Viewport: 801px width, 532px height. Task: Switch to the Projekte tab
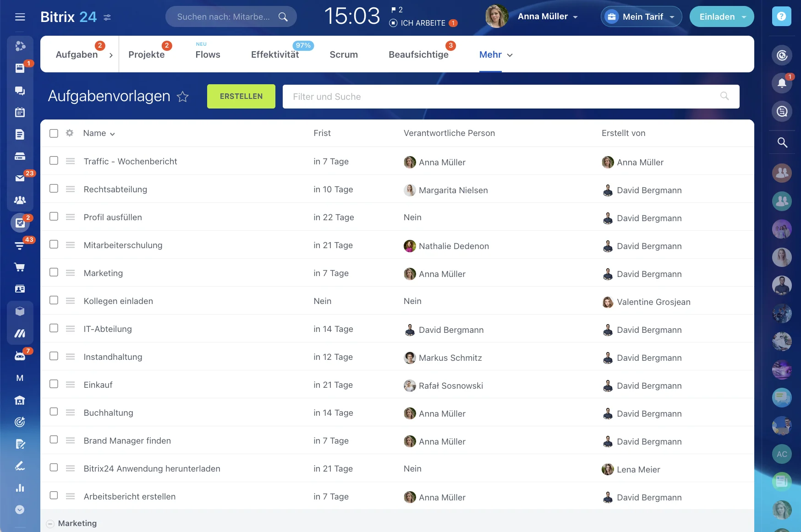146,55
